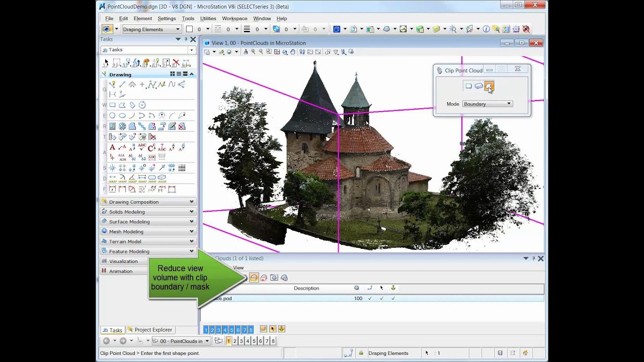
Task: Collapse the Drawing task group
Action: [x=192, y=74]
